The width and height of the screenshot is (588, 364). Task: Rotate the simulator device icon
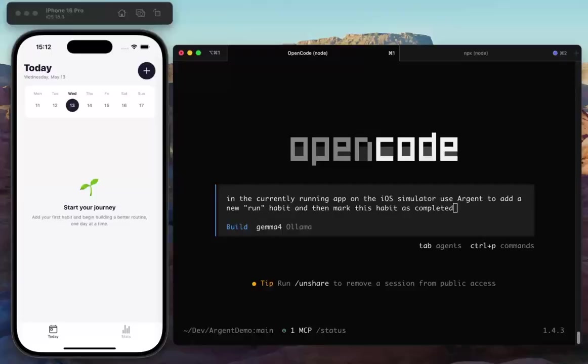pyautogui.click(x=157, y=13)
